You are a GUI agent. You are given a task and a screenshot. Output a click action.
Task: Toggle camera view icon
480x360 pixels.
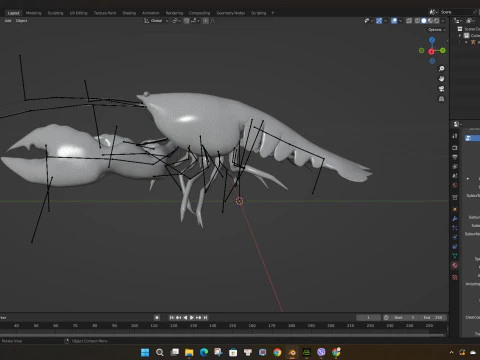[441, 89]
